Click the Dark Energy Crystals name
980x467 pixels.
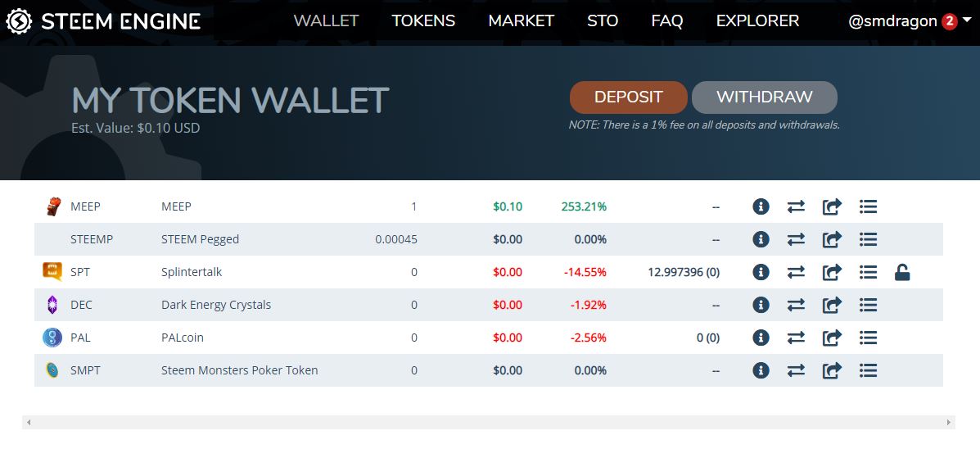(x=216, y=305)
